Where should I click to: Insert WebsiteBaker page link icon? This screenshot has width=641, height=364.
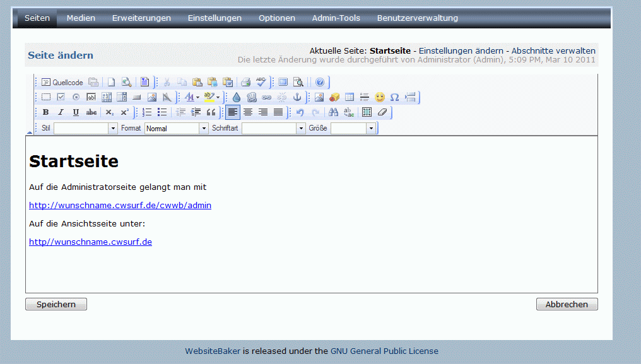251,97
